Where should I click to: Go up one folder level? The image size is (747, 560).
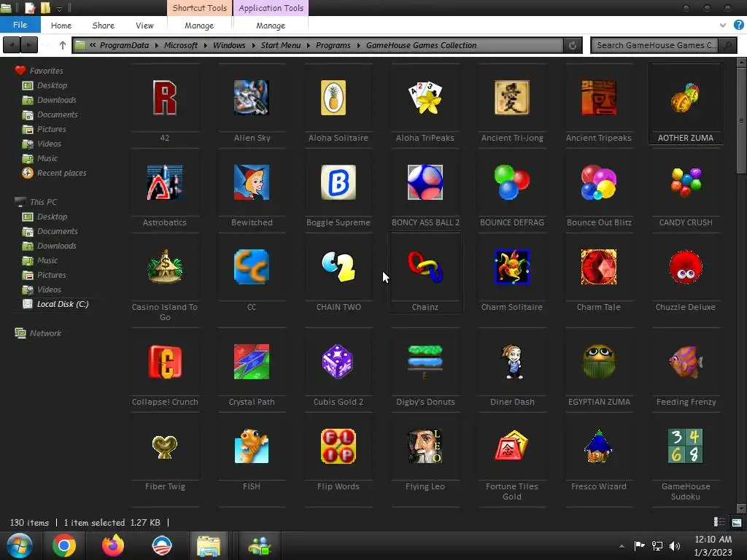[x=63, y=45]
